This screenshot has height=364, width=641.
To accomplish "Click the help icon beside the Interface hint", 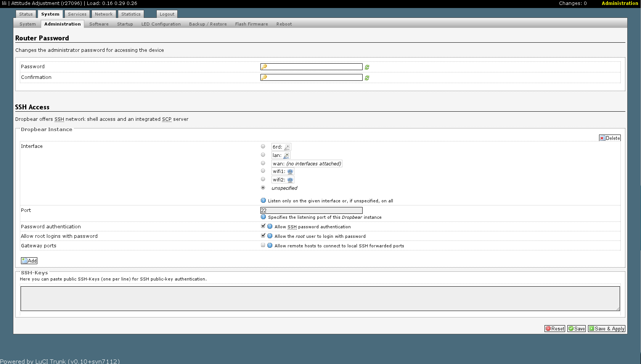I will click(263, 200).
